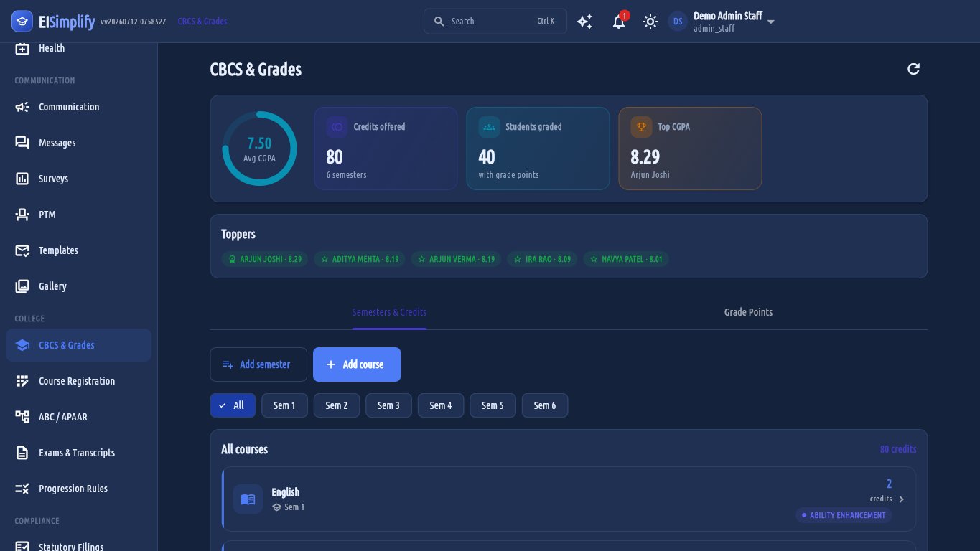The width and height of the screenshot is (980, 551).
Task: Click the chart icon beside Surveys
Action: pos(22,179)
